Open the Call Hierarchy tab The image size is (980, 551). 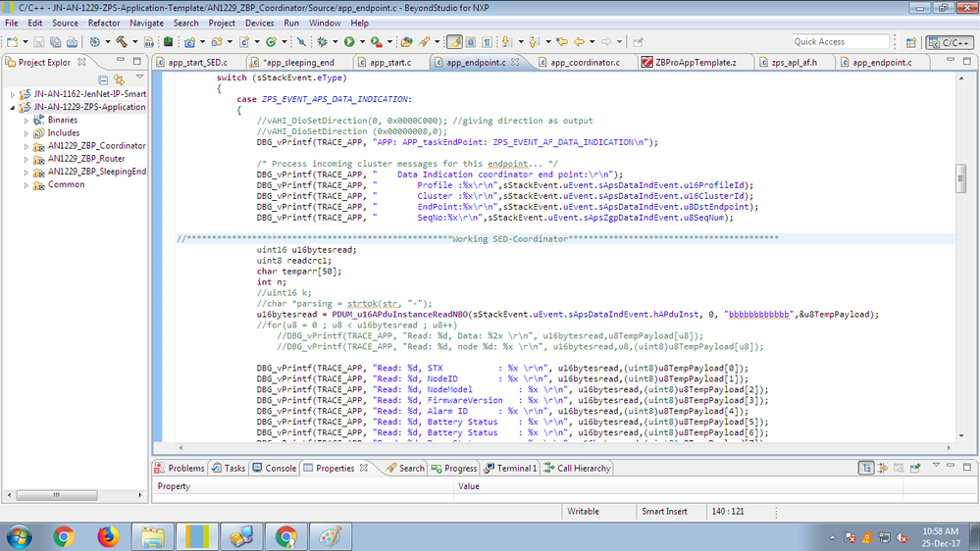578,468
